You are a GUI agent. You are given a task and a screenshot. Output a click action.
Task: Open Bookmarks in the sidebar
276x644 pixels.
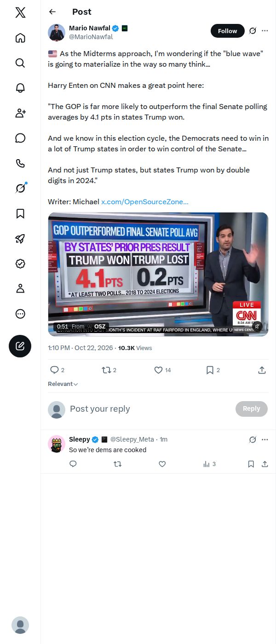click(x=20, y=213)
